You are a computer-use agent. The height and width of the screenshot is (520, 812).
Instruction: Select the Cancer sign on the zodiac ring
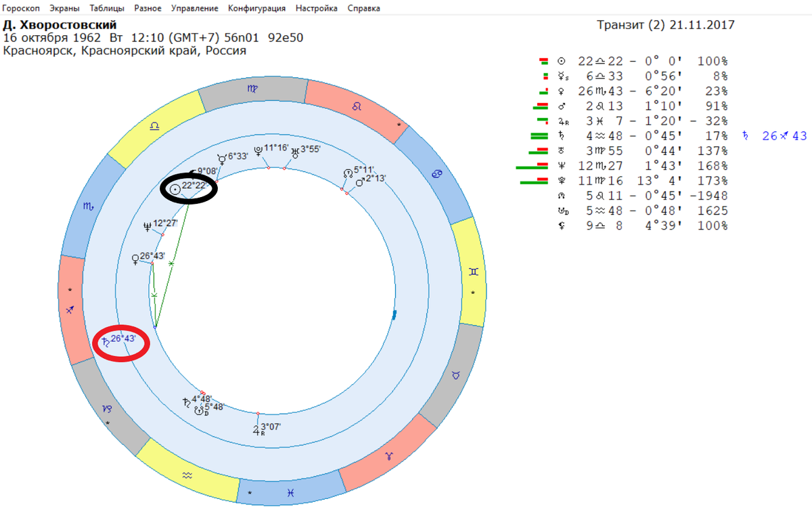point(438,175)
